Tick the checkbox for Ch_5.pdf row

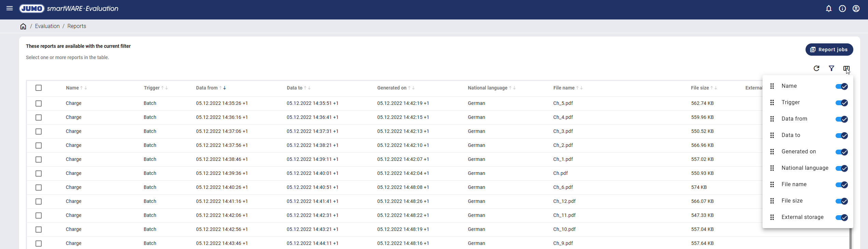[39, 103]
